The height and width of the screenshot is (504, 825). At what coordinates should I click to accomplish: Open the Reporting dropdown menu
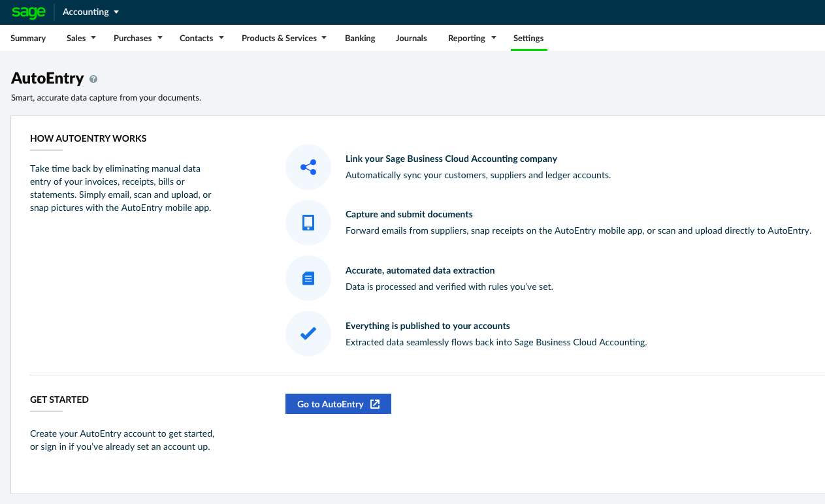point(472,38)
